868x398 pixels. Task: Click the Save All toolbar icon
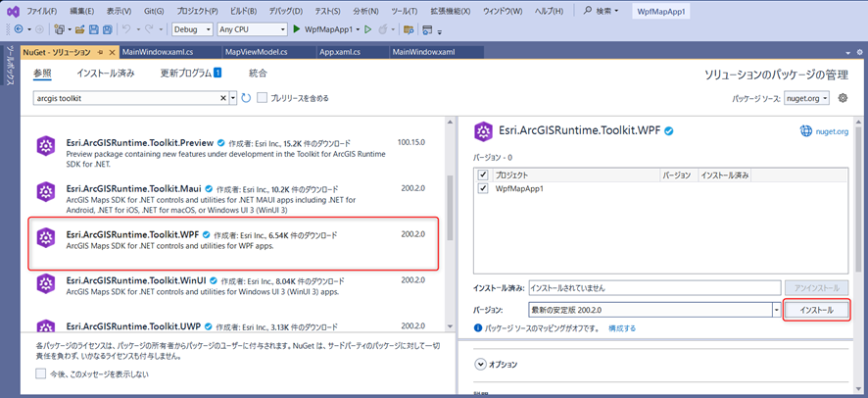(108, 29)
